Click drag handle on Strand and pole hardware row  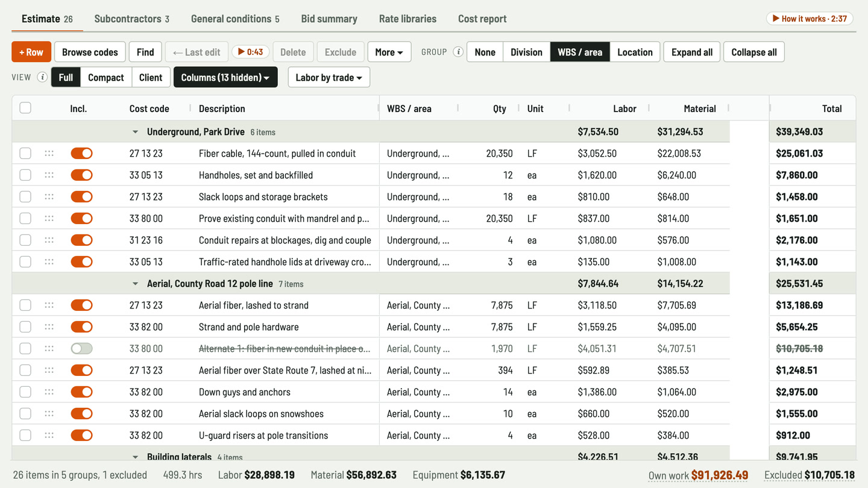point(49,327)
